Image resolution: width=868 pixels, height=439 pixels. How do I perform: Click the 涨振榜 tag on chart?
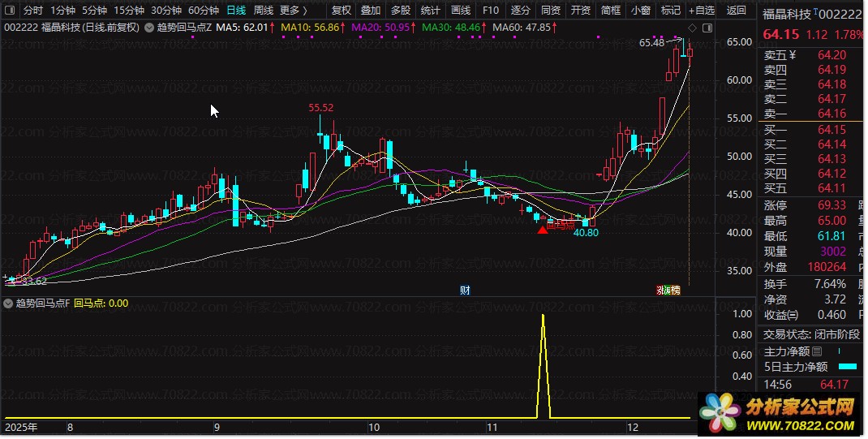(668, 290)
